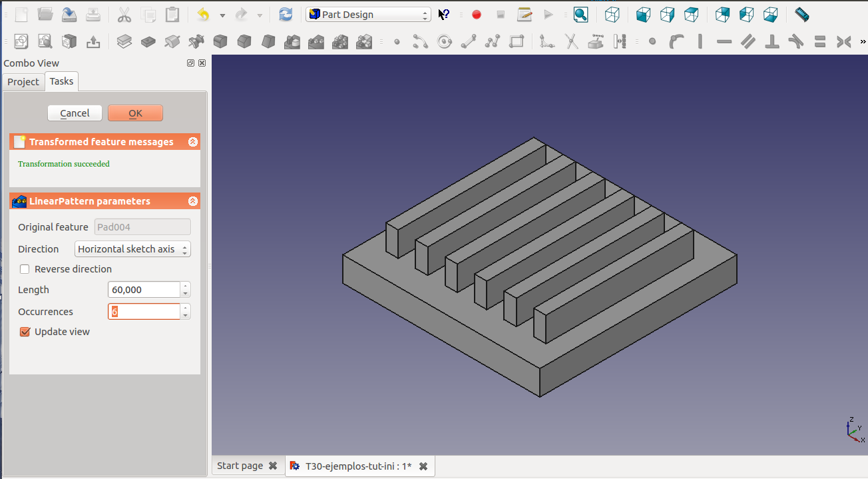Collapse the LinearPattern parameters section
This screenshot has height=479, width=868.
(x=192, y=201)
